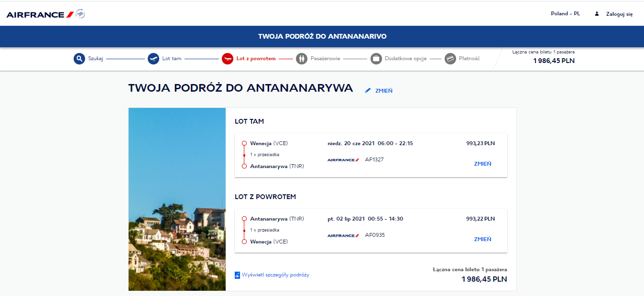
Task: Click Antananarywa (TNR) in the LOT TAM card
Action: point(277,166)
